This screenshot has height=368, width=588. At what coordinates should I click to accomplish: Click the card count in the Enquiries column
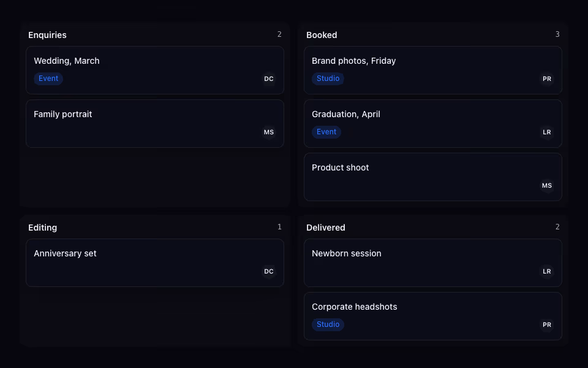pyautogui.click(x=279, y=34)
